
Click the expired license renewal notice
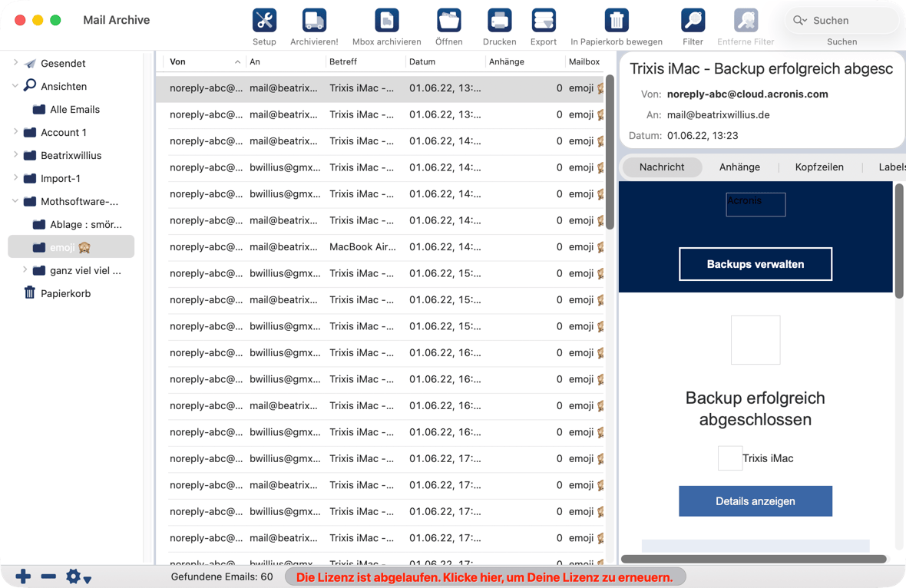(484, 576)
